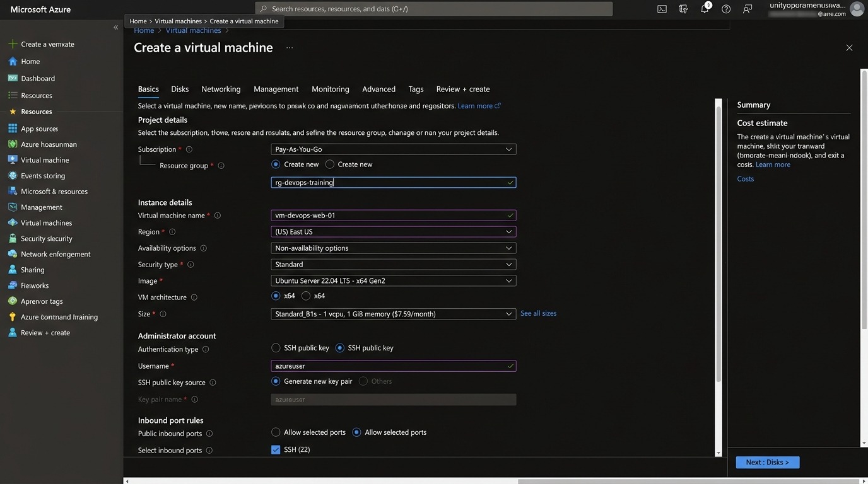Viewport: 868px width, 484px height.
Task: Switch to the Disks tab
Action: point(180,89)
